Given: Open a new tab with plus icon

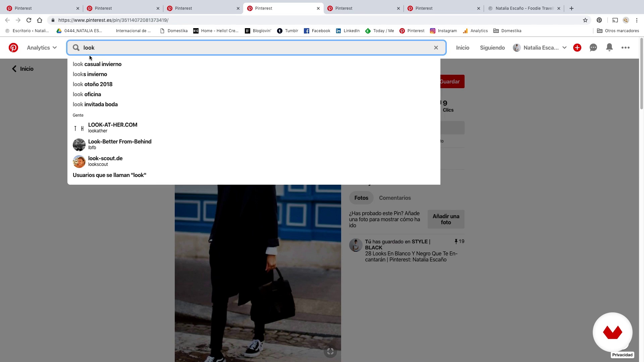Looking at the screenshot, I should click(572, 8).
